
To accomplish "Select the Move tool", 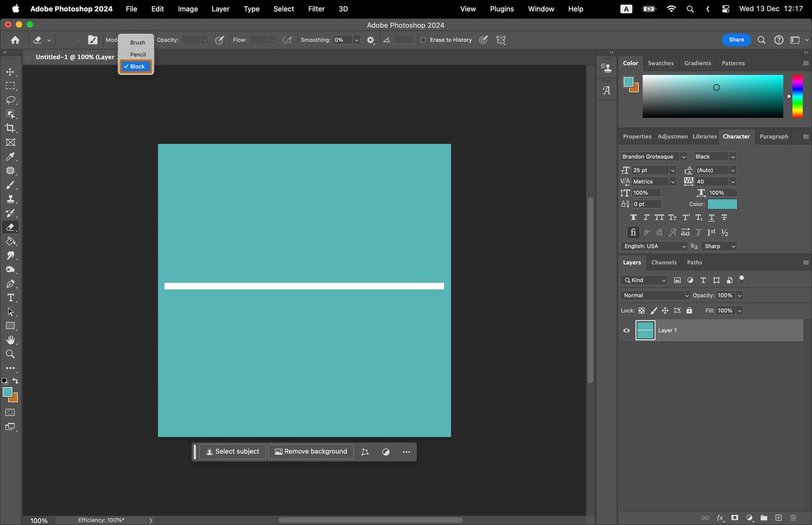I will click(10, 72).
